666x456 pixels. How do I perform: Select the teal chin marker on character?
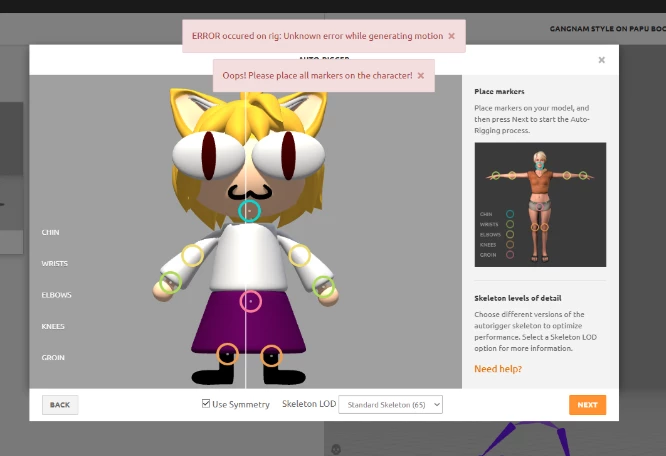tap(249, 211)
